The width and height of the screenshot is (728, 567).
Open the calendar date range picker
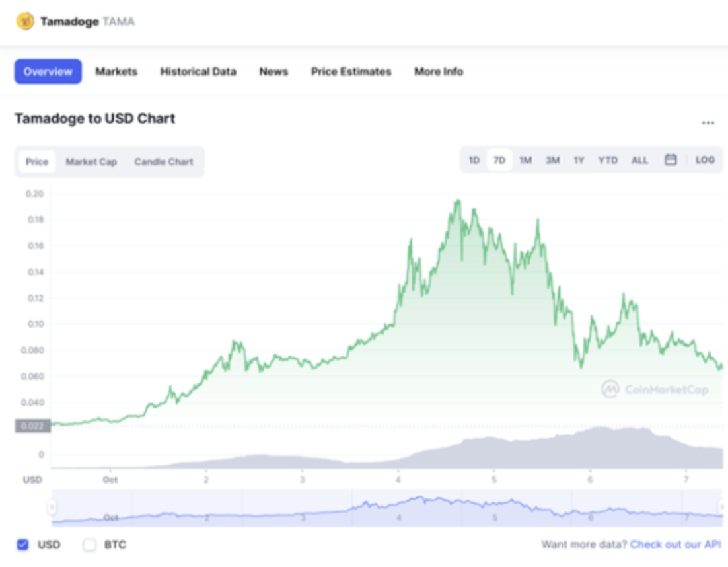(671, 160)
